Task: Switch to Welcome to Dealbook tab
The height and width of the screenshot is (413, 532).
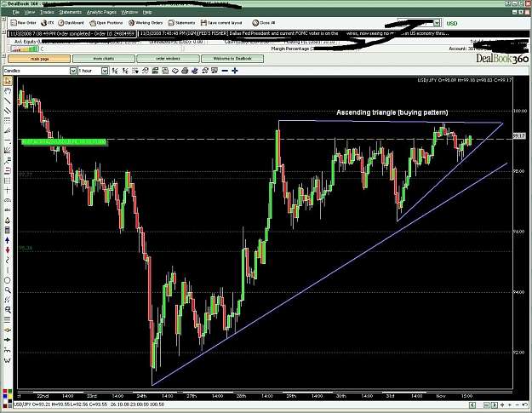Action: point(232,59)
